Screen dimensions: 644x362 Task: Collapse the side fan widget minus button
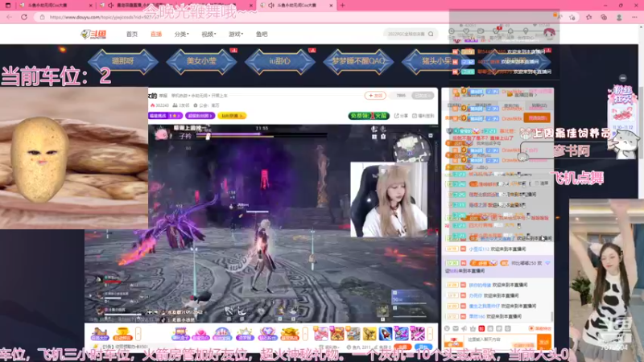(x=622, y=78)
